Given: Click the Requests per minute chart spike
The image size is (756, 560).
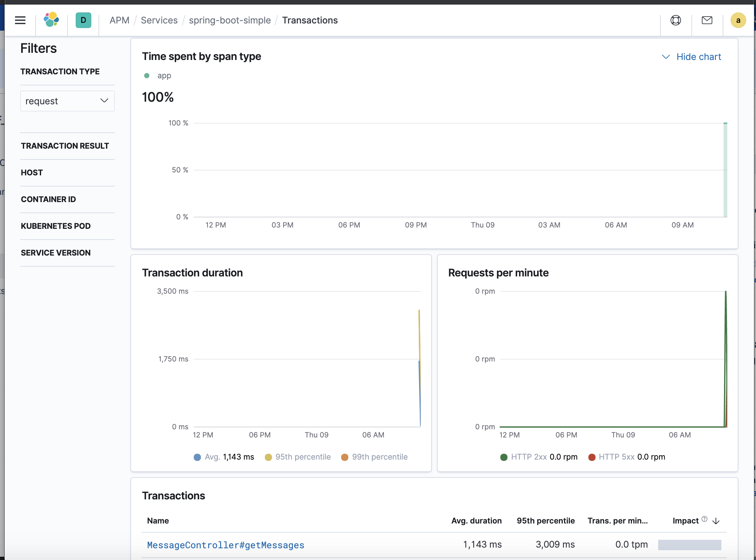Looking at the screenshot, I should pos(725,359).
